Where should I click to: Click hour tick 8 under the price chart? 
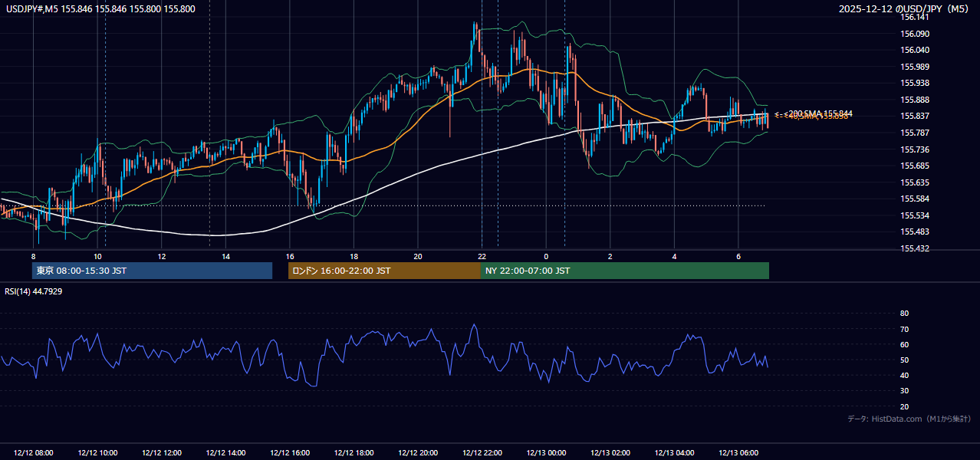(33, 256)
